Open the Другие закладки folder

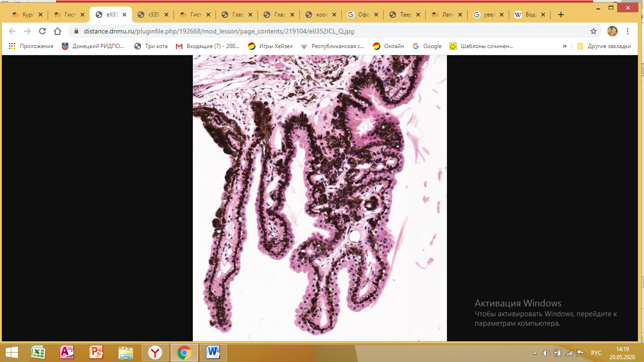pyautogui.click(x=604, y=46)
